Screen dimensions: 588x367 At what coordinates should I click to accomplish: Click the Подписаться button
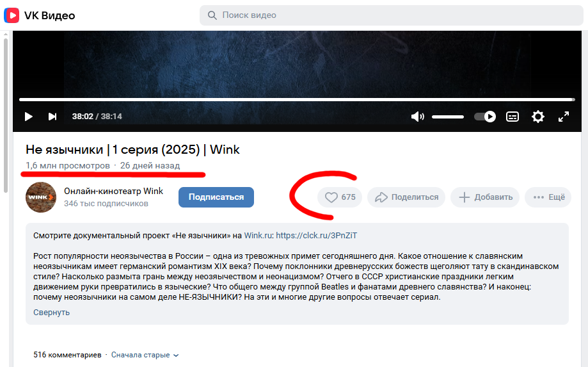[x=216, y=197]
